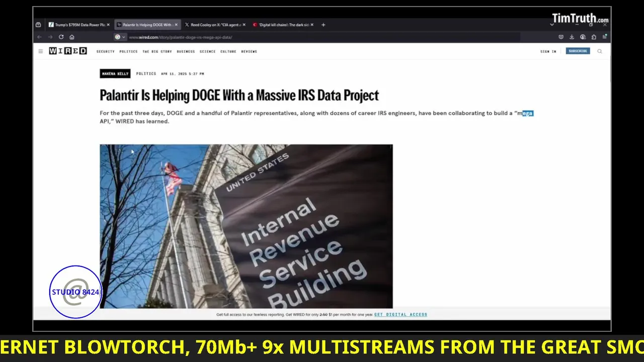This screenshot has height=362, width=644.
Task: Open the Security section in WIRED nav
Action: (106, 51)
